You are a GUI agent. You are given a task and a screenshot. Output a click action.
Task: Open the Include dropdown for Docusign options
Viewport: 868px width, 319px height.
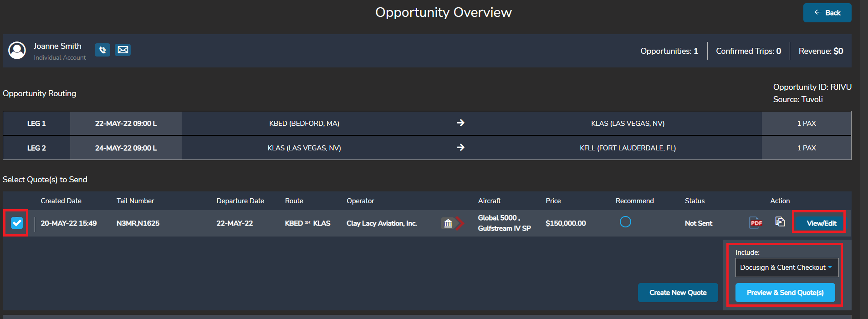coord(786,268)
